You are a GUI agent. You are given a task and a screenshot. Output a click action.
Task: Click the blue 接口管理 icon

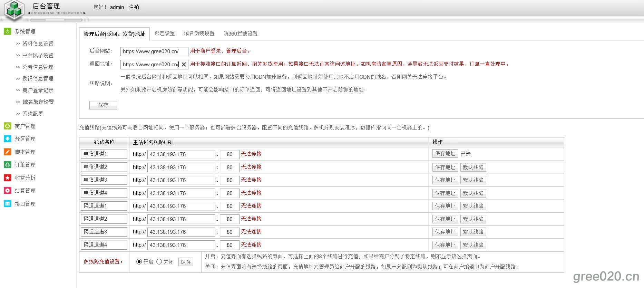tap(7, 204)
